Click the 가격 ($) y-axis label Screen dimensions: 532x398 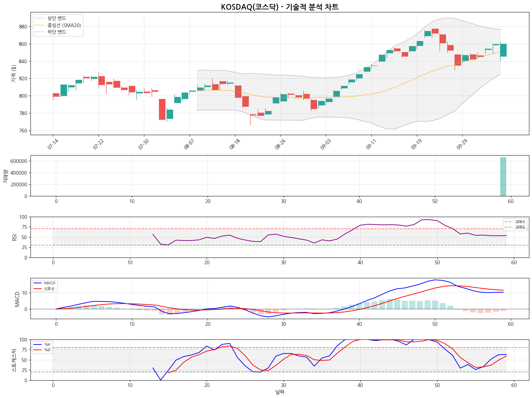(x=14, y=74)
